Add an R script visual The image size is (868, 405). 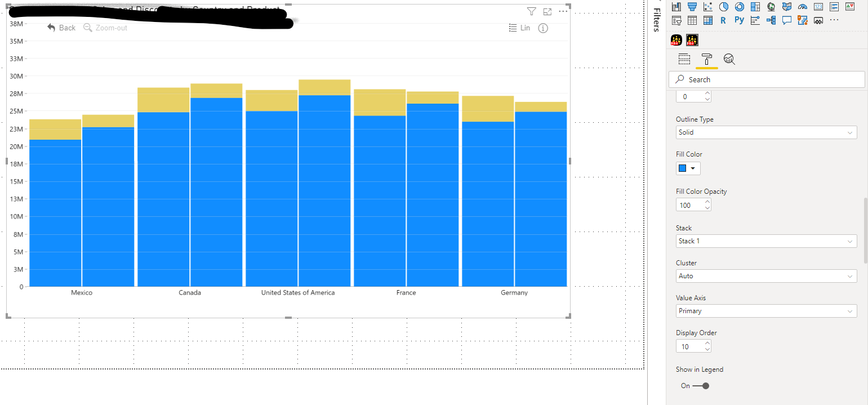(x=723, y=20)
